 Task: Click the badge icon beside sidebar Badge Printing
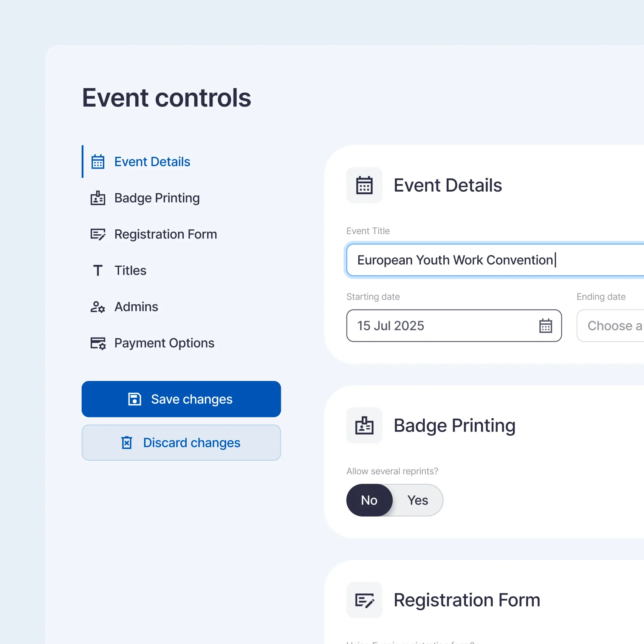coord(98,198)
